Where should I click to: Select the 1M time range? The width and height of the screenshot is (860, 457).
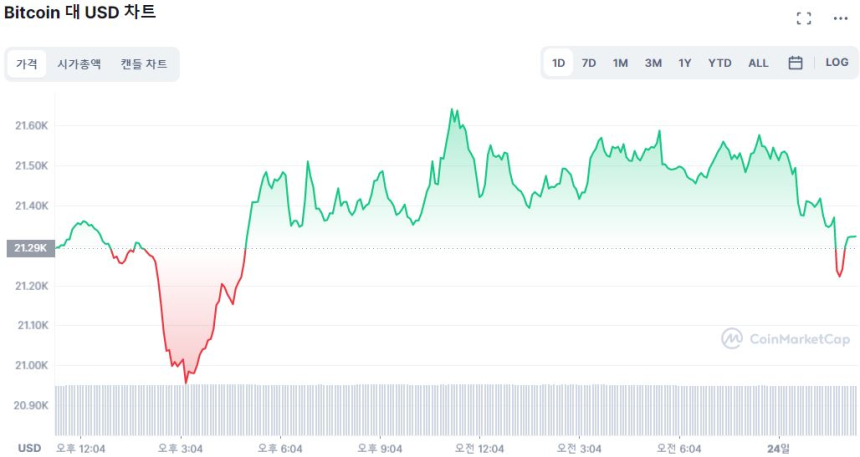click(620, 63)
